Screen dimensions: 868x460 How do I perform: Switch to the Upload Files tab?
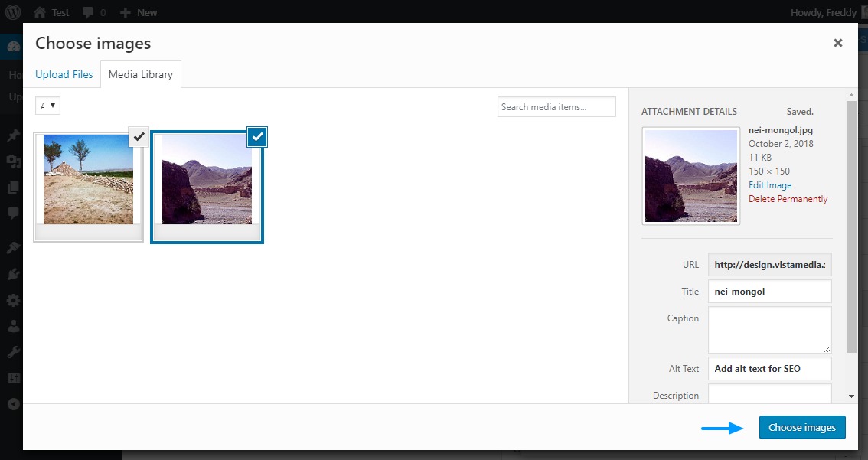click(x=64, y=74)
